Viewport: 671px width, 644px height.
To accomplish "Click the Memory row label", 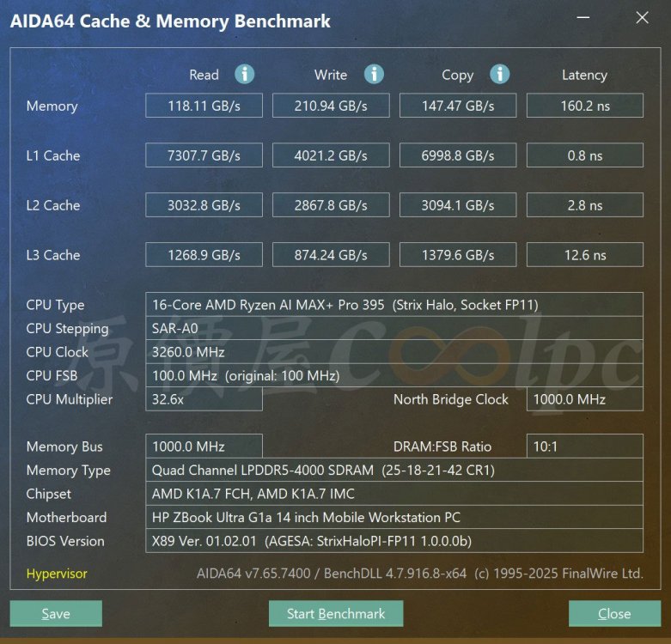I will point(52,106).
